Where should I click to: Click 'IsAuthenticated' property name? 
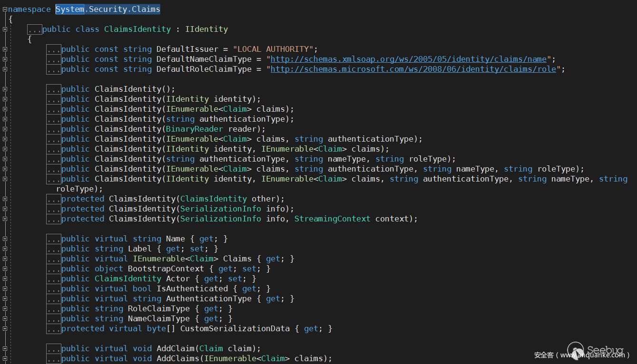coord(192,288)
